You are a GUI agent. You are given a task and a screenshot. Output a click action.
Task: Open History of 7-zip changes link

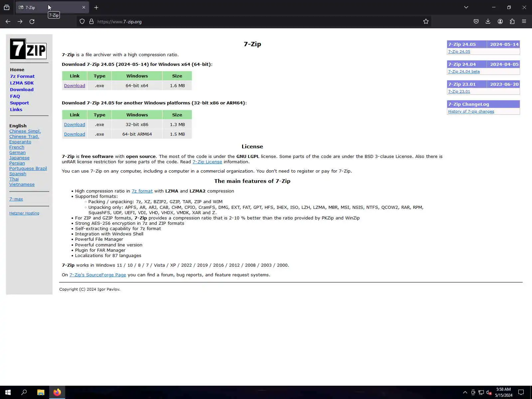coord(471,111)
